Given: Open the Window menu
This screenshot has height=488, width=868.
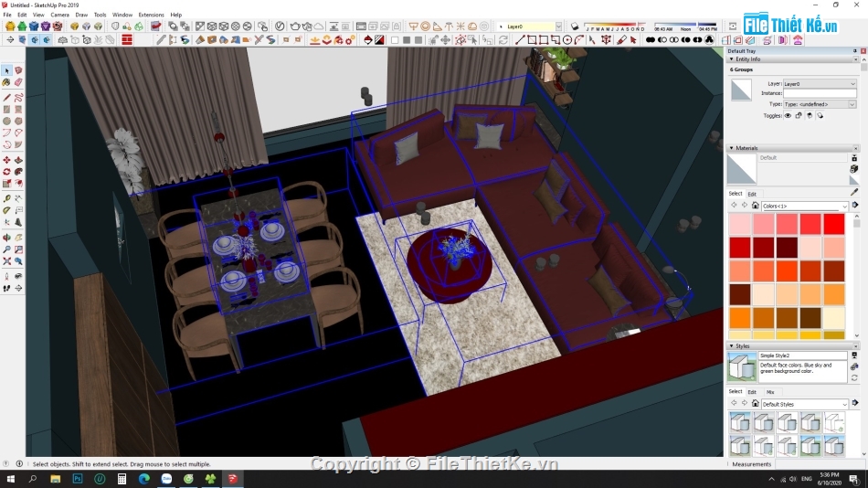Looking at the screenshot, I should point(122,15).
